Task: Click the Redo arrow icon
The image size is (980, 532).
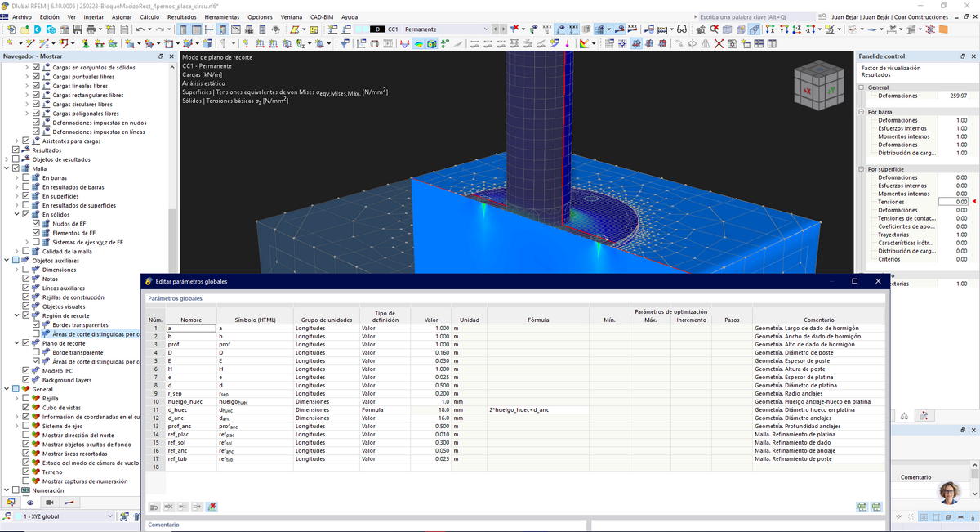Action: tap(160, 29)
